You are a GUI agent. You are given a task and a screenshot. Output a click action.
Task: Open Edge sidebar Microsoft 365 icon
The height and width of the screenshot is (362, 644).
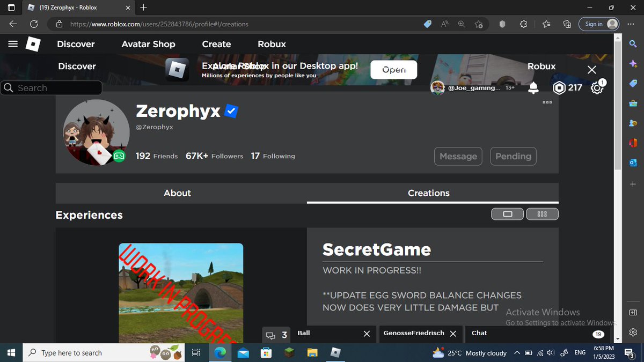tap(633, 143)
